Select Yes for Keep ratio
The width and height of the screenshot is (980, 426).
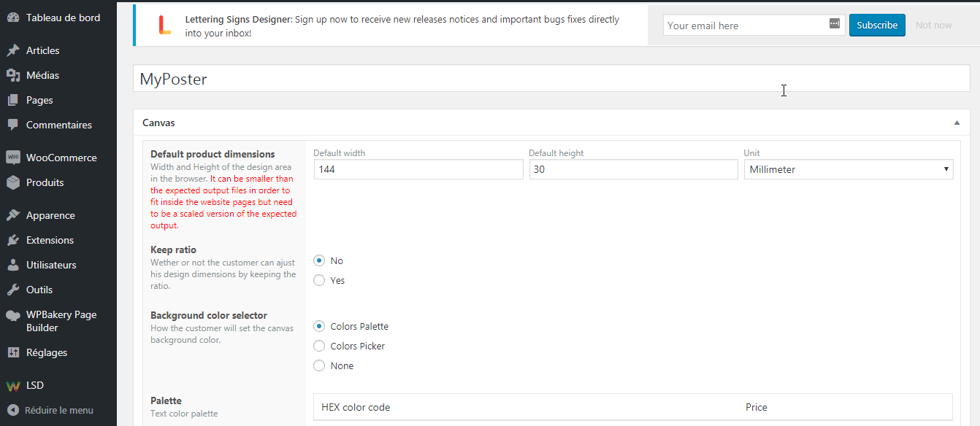319,280
